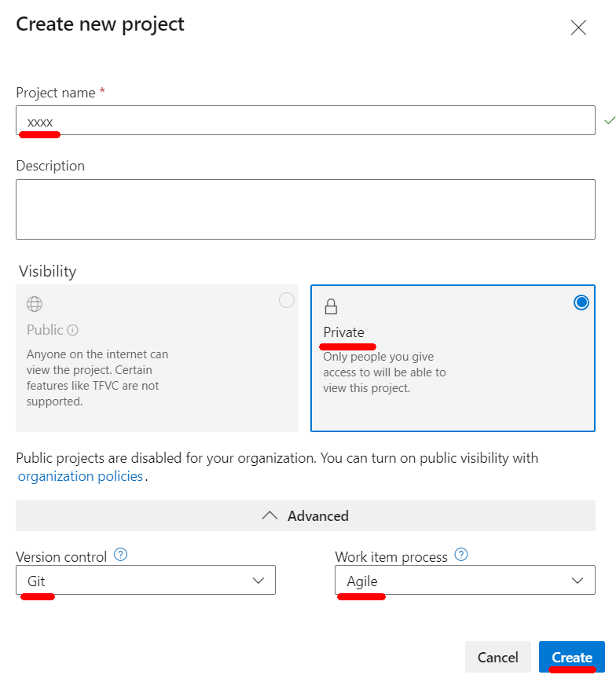The width and height of the screenshot is (616, 682).
Task: Click the globe icon on Public card
Action: (x=34, y=304)
